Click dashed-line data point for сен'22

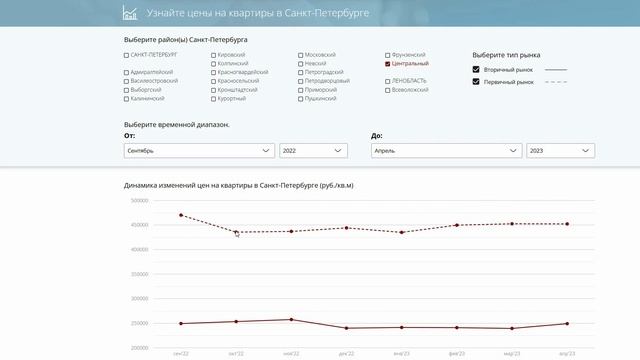click(181, 215)
